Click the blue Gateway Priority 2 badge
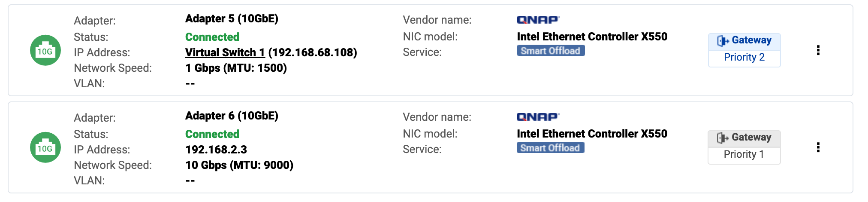The height and width of the screenshot is (202, 868). 744,50
